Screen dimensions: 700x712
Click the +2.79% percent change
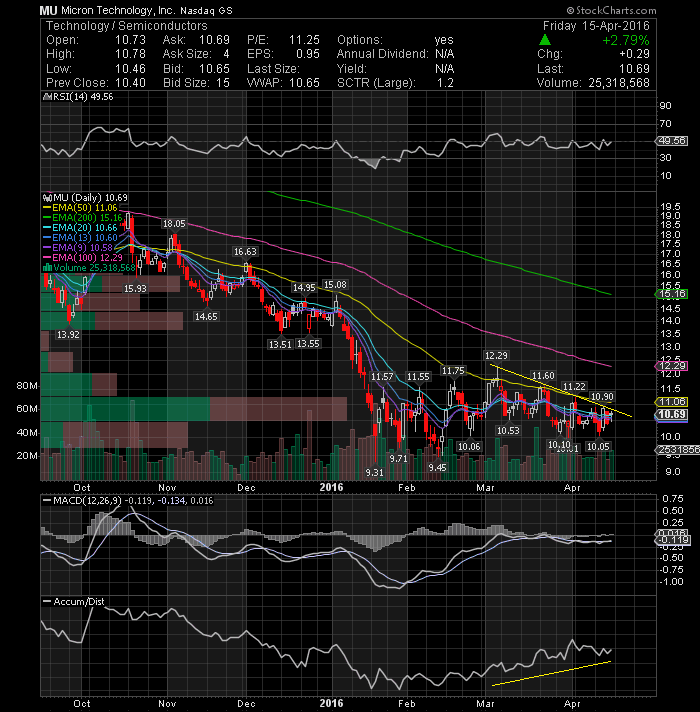click(x=626, y=40)
